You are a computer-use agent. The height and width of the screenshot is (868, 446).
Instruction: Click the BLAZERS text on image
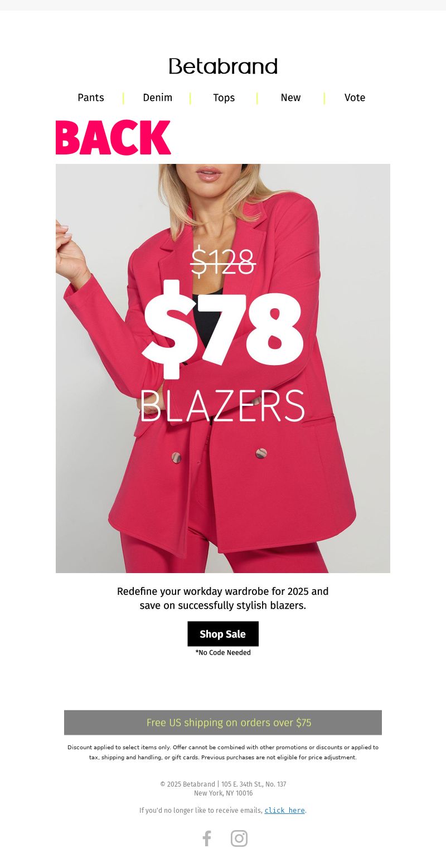coord(222,406)
